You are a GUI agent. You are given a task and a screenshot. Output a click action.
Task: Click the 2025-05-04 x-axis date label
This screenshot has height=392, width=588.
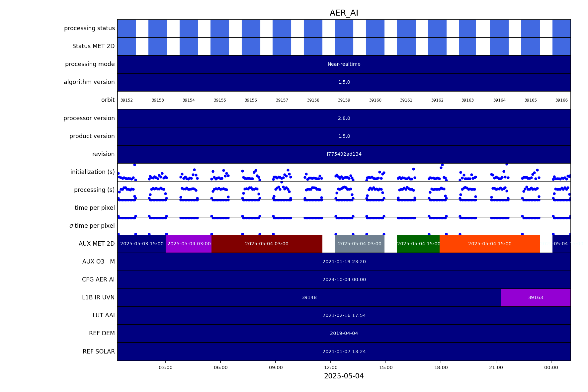click(x=344, y=376)
